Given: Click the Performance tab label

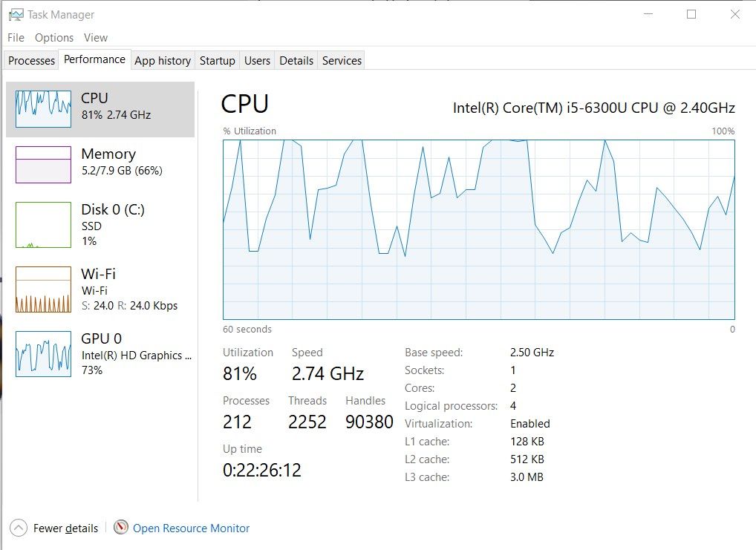Looking at the screenshot, I should coord(94,59).
